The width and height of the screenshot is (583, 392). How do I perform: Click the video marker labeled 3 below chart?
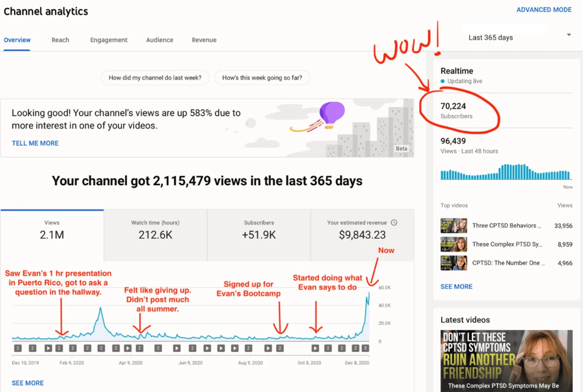[365, 348]
